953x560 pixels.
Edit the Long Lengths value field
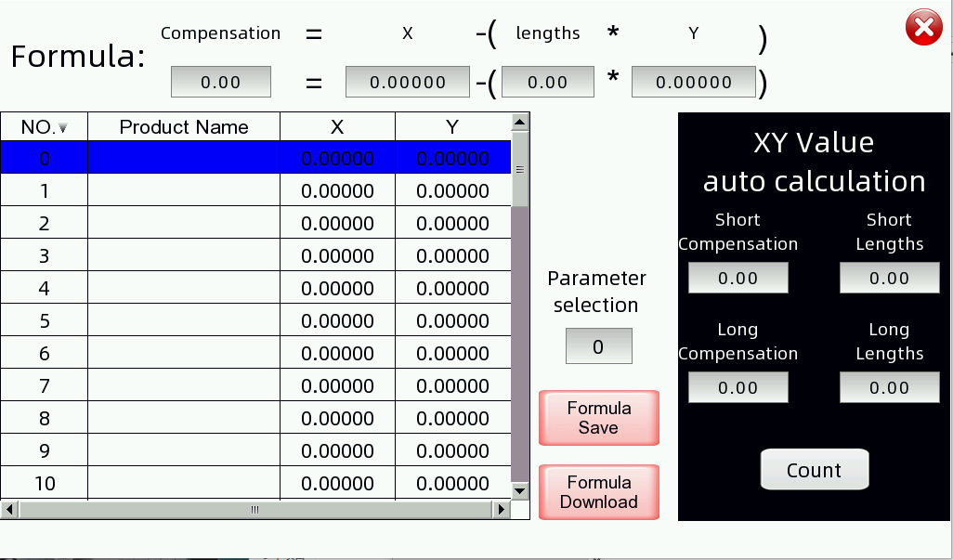pyautogui.click(x=889, y=387)
